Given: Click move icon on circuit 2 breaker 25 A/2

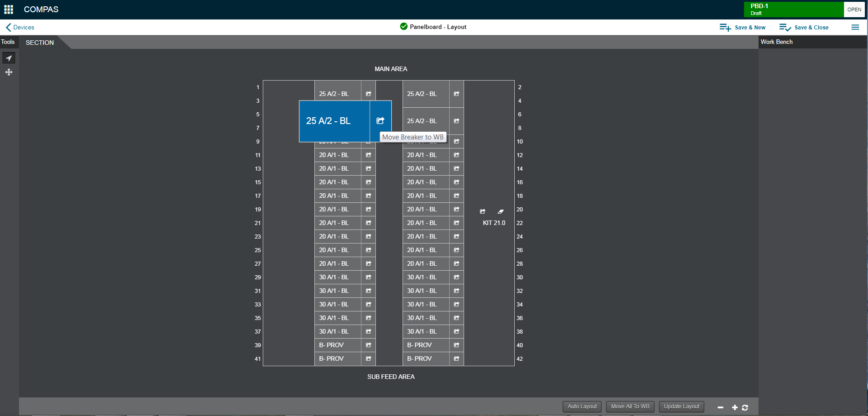Looking at the screenshot, I should click(x=456, y=94).
